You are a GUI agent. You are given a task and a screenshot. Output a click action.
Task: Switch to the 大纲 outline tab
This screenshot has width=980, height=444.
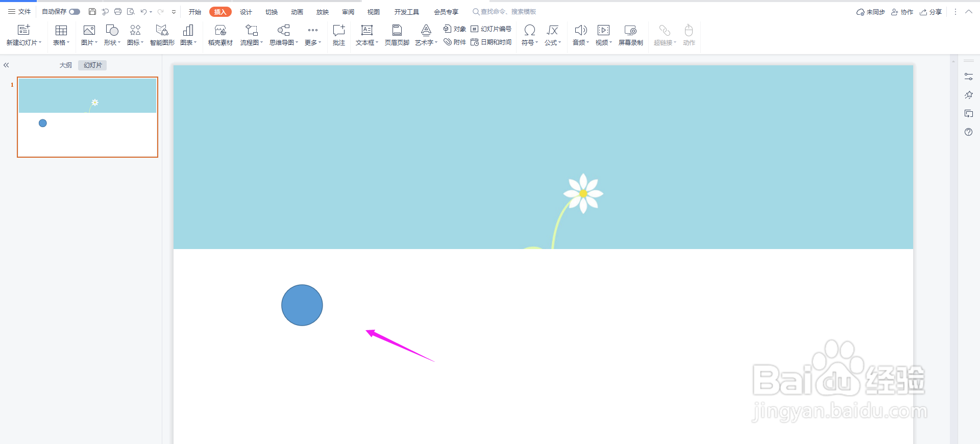coord(65,65)
